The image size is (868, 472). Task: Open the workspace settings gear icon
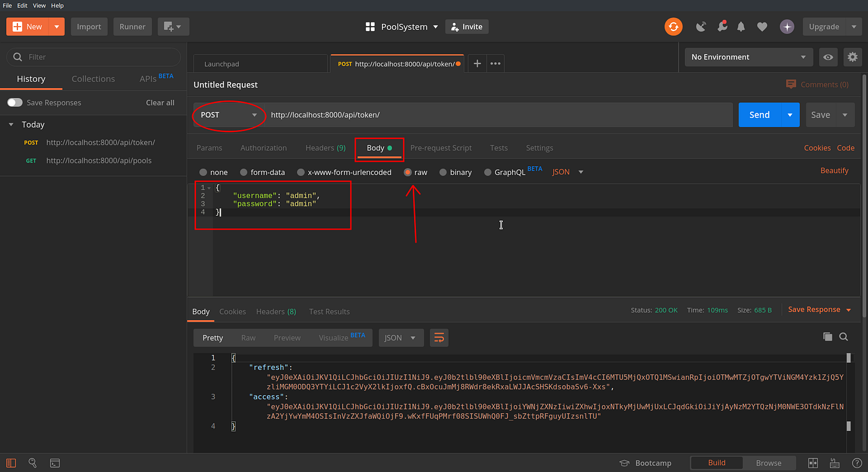852,56
